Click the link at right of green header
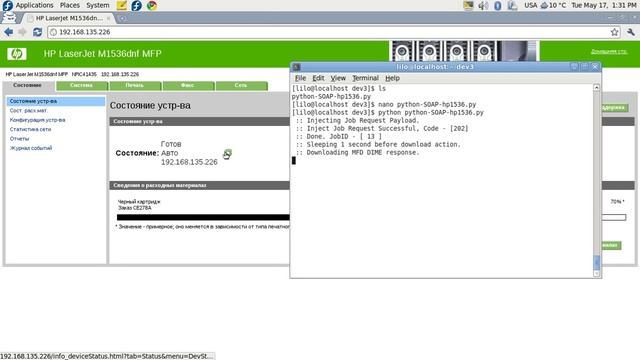640x360 pixels. click(609, 51)
